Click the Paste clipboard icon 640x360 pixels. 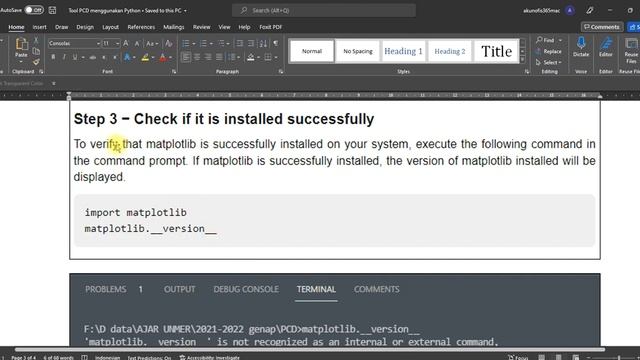coord(21,44)
